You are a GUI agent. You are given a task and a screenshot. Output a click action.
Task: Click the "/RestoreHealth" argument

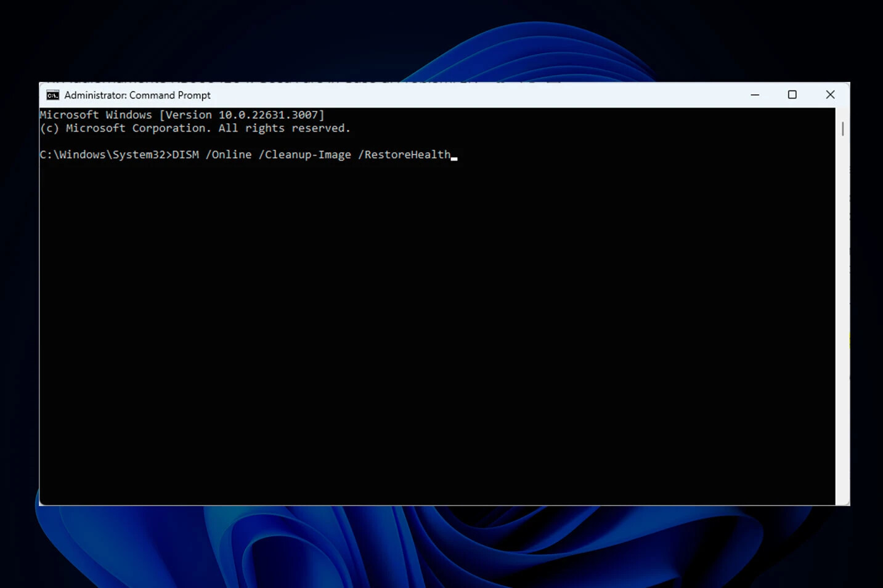404,155
